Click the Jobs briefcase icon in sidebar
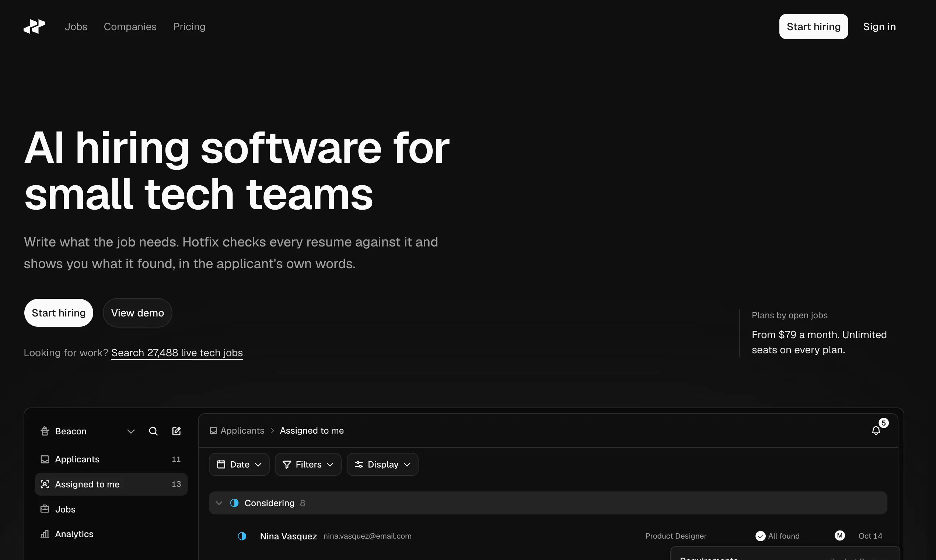This screenshot has height=560, width=936. (x=45, y=509)
